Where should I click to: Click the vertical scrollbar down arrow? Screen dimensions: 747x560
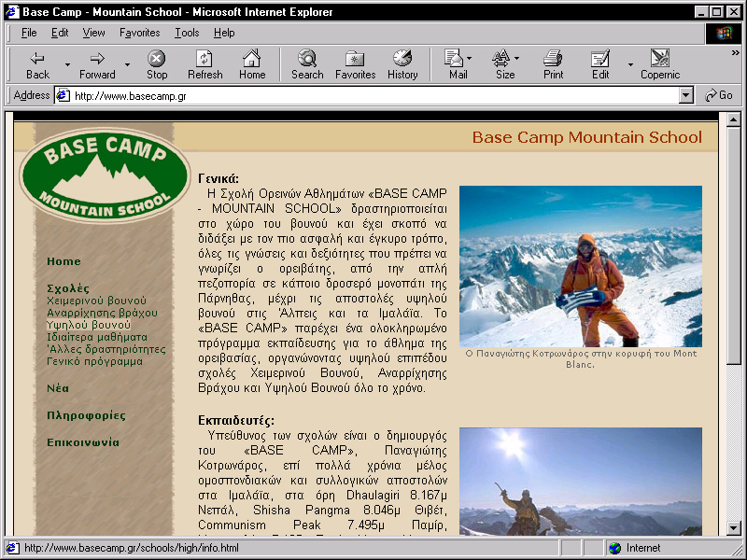pyautogui.click(x=733, y=527)
